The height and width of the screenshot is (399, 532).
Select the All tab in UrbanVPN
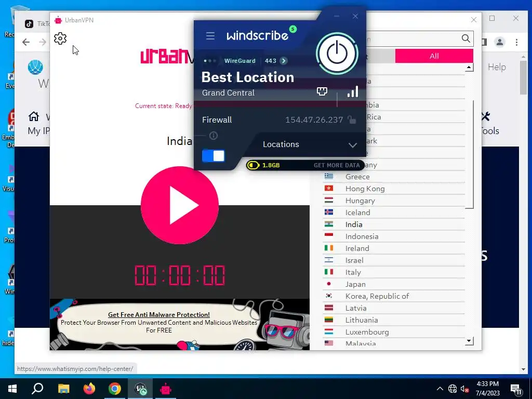434,56
